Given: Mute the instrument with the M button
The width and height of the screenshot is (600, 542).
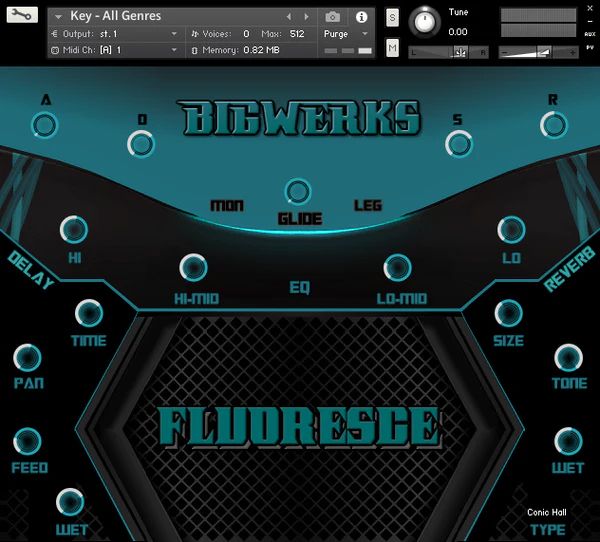Looking at the screenshot, I should [x=392, y=48].
